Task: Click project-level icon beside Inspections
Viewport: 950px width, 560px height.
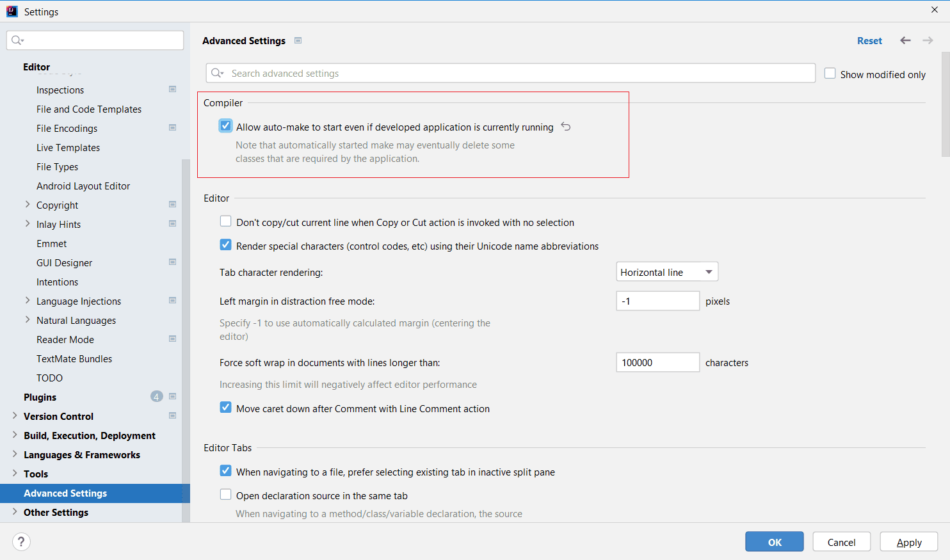Action: tap(172, 90)
